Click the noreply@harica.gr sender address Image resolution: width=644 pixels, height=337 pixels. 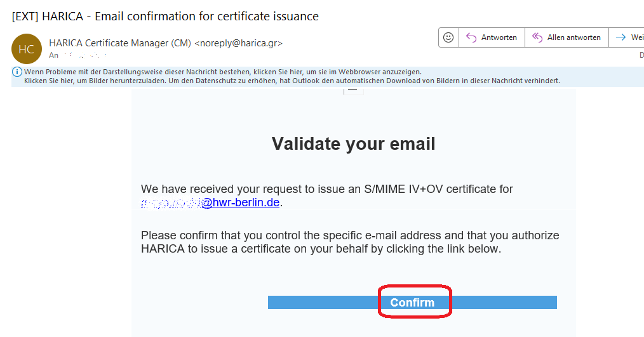[239, 43]
